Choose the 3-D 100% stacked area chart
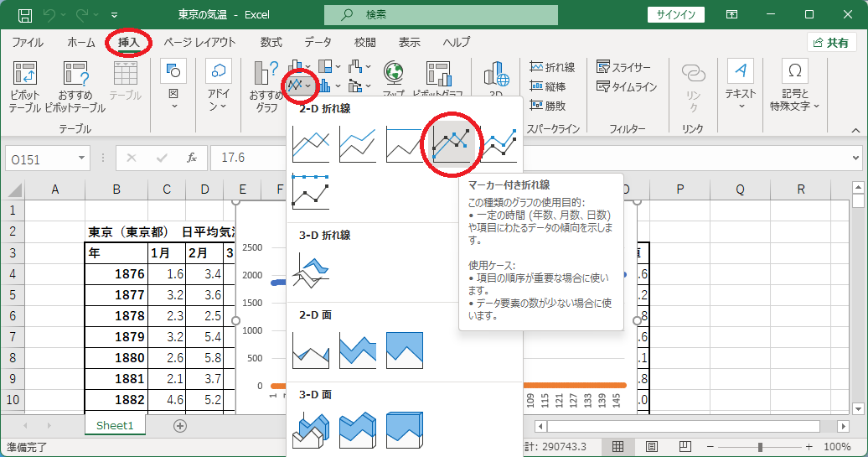The image size is (868, 457). tap(404, 430)
